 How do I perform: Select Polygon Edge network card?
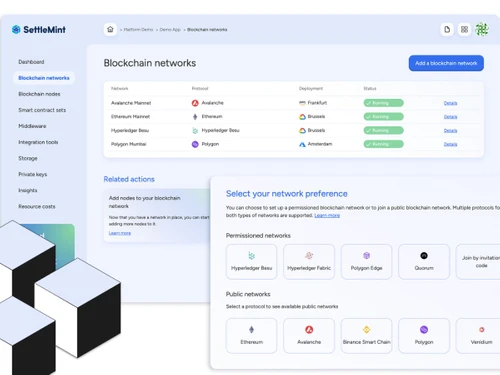366,262
